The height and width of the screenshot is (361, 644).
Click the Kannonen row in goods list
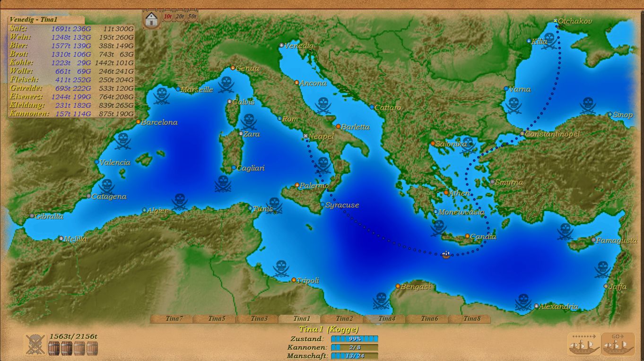coord(71,114)
